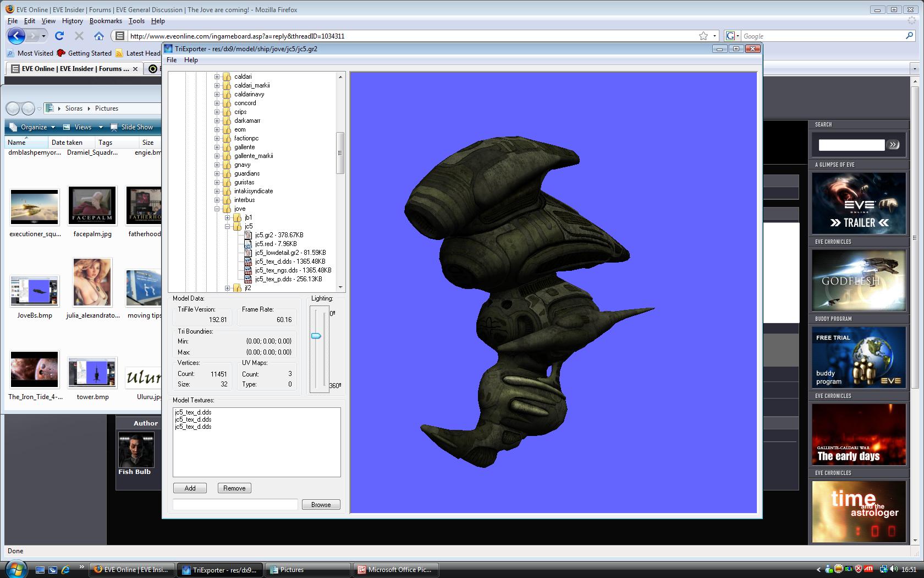Open TriExporter File menu
This screenshot has width=924, height=578.
coord(172,60)
